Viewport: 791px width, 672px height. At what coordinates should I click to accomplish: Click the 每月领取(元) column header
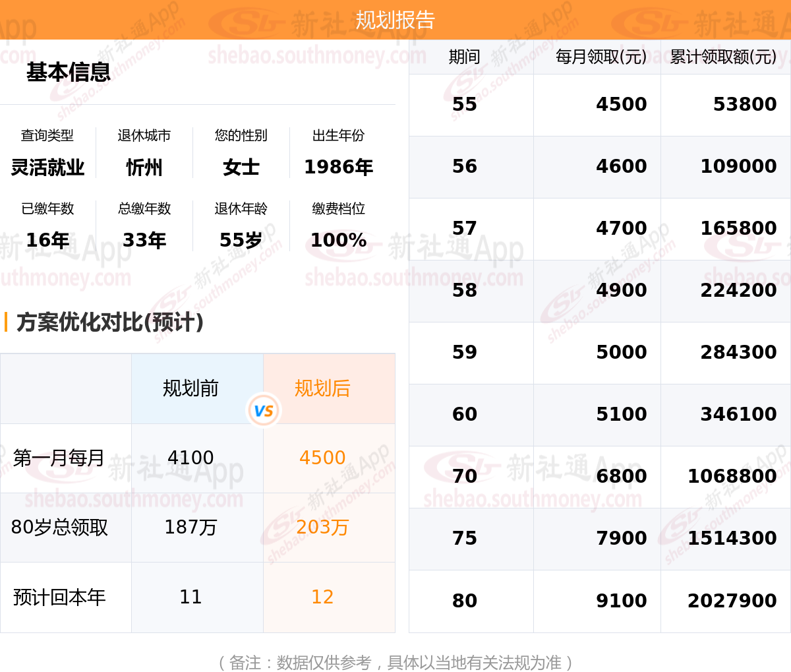click(601, 57)
